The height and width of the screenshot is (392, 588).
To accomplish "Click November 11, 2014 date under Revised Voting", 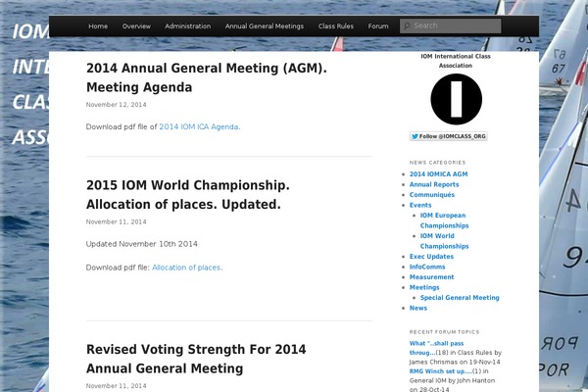I will [x=117, y=385].
